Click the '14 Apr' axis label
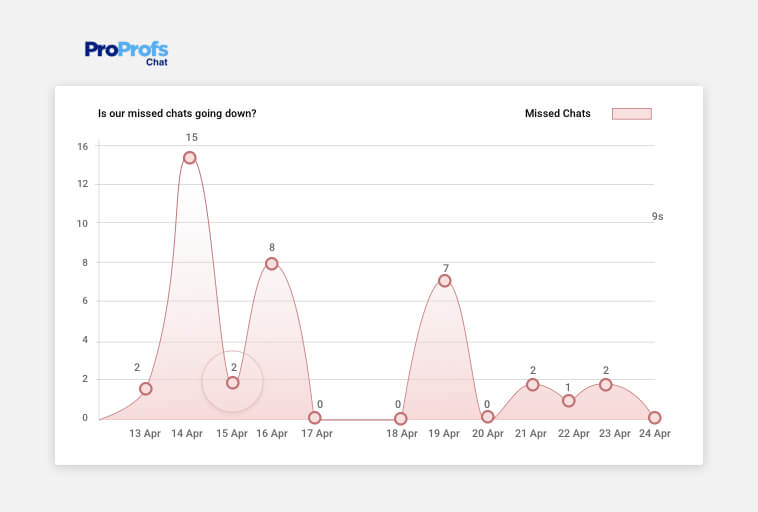 pyautogui.click(x=187, y=434)
